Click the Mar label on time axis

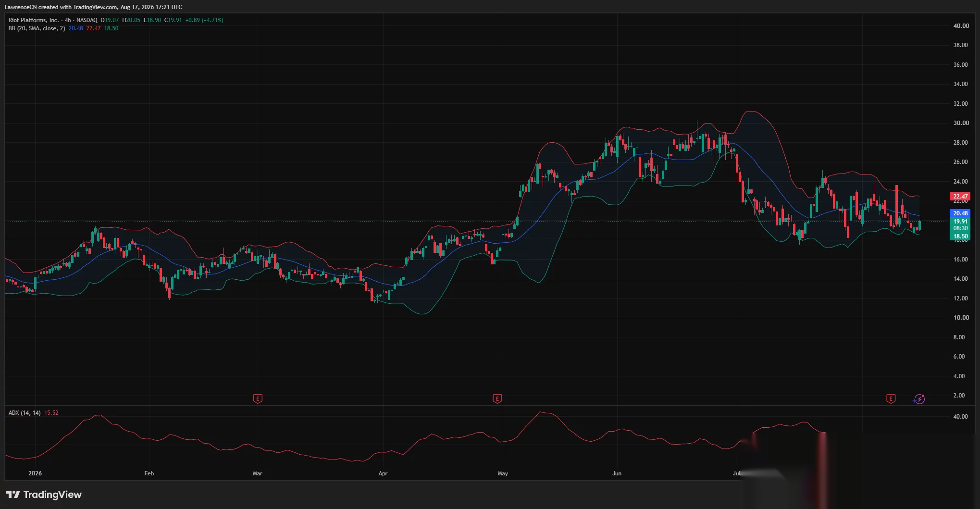[258, 473]
